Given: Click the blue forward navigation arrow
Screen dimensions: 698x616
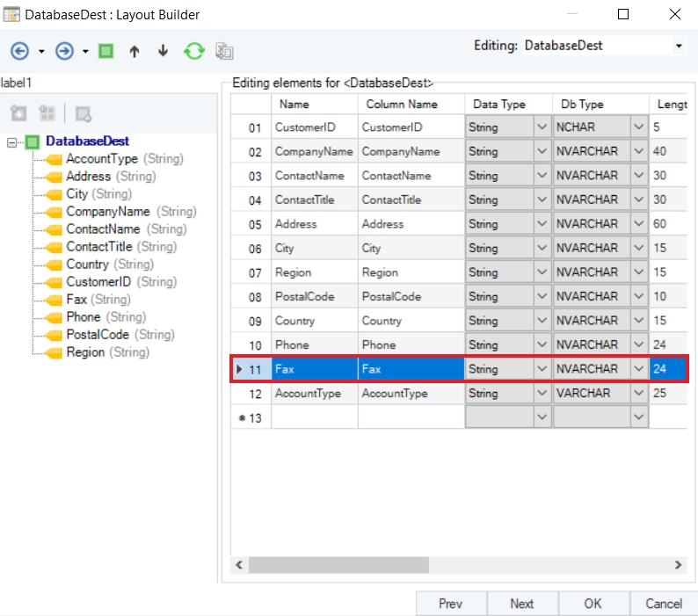Looking at the screenshot, I should point(64,51).
